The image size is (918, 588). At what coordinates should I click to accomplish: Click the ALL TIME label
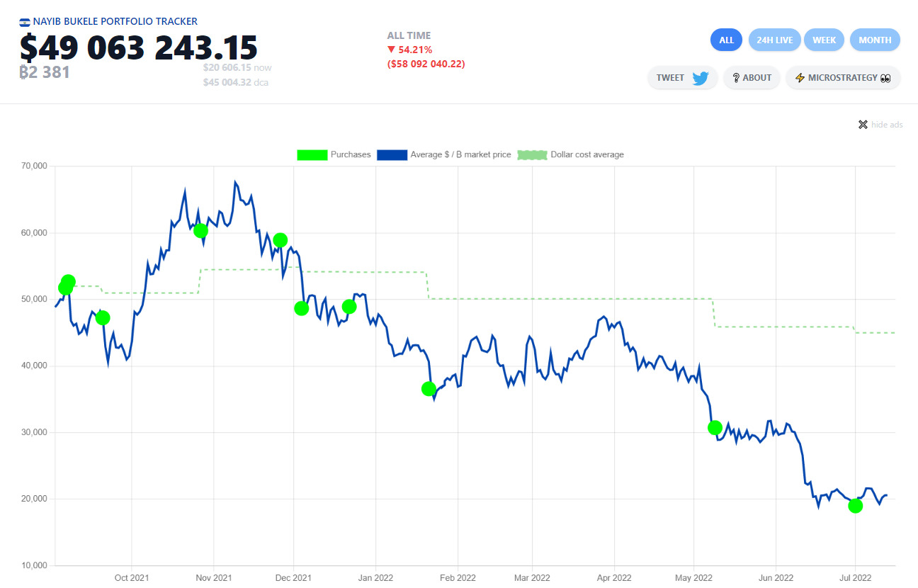pos(409,35)
